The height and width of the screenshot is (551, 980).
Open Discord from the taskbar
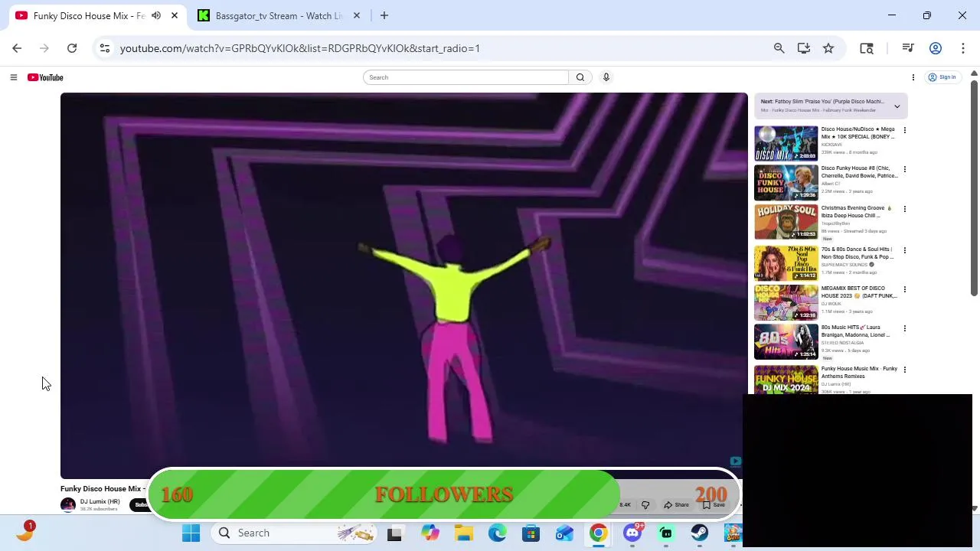click(632, 533)
